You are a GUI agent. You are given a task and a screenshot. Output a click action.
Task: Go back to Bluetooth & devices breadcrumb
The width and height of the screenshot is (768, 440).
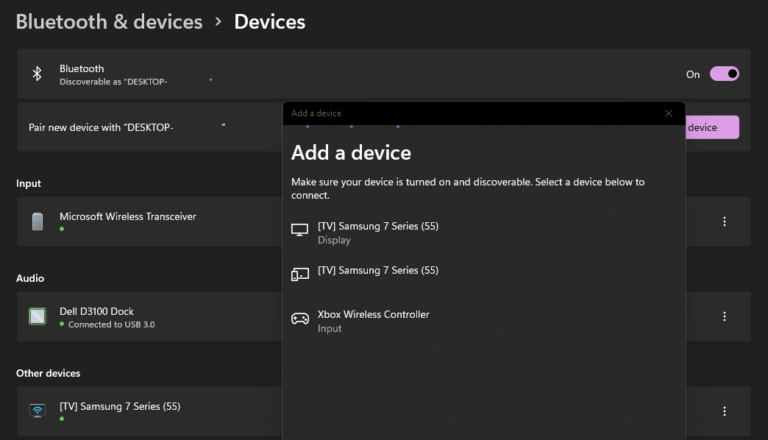pyautogui.click(x=109, y=22)
